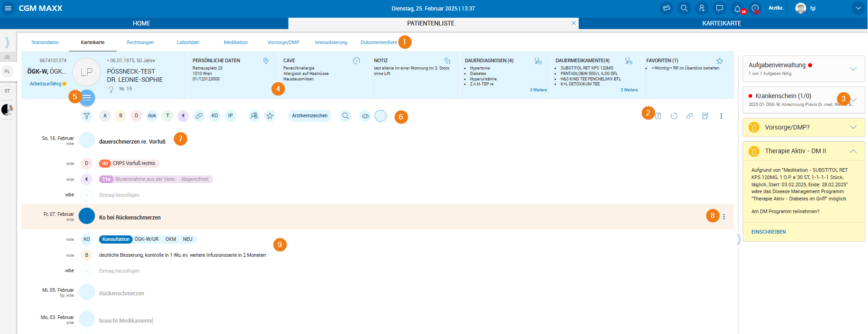This screenshot has width=868, height=334.
Task: Collapse the Therapie Aktiv - DM II panel
Action: [x=853, y=151]
